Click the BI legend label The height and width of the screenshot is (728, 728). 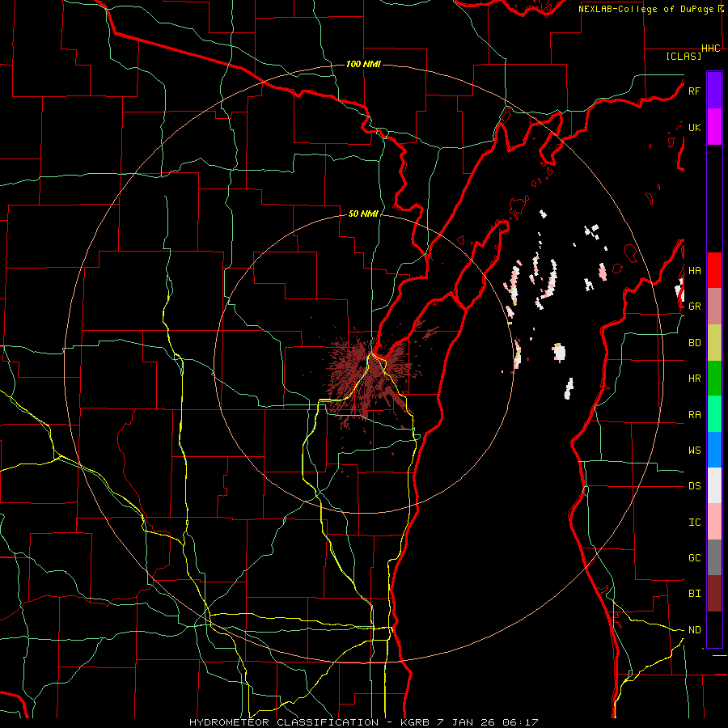coord(694,594)
